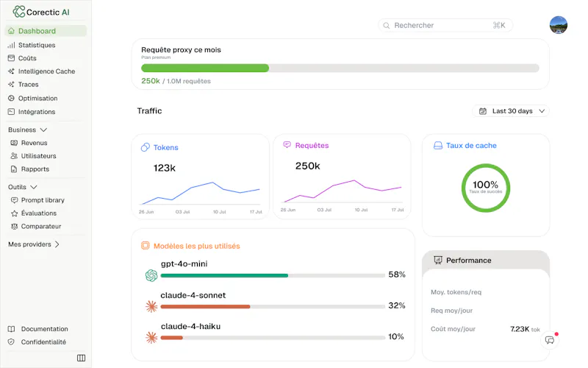Collapse the Outils section chevron
Screen dimensions: 588x368
[x=34, y=187]
